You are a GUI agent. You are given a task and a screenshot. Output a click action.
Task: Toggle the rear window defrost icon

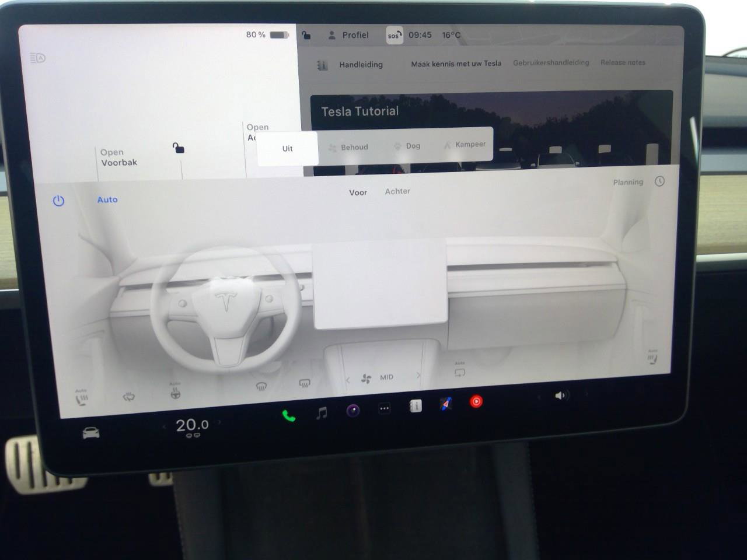tap(304, 383)
